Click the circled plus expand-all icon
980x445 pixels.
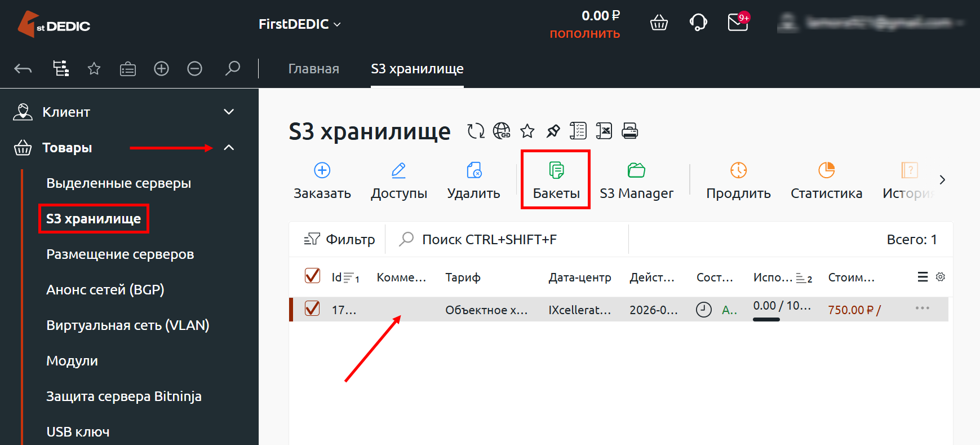coord(162,69)
